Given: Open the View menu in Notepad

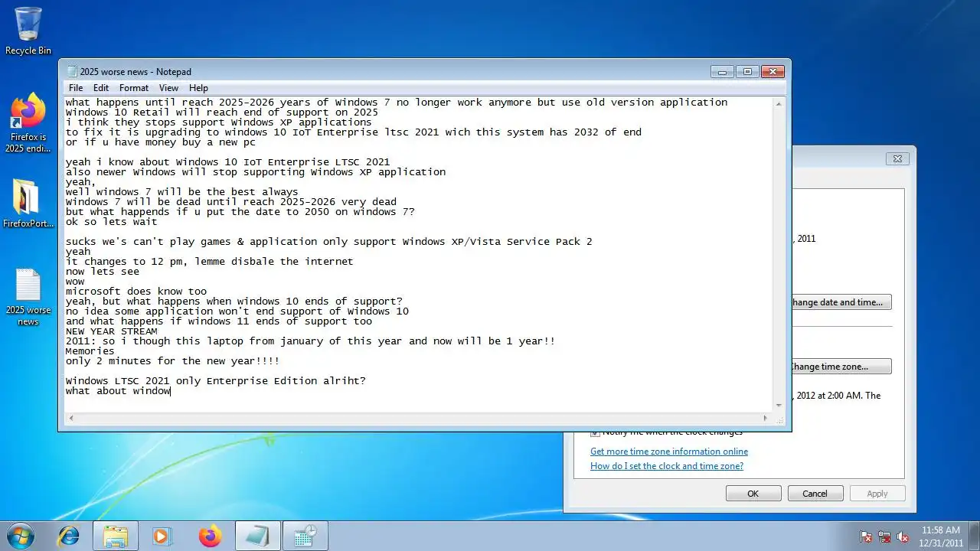Looking at the screenshot, I should point(168,88).
